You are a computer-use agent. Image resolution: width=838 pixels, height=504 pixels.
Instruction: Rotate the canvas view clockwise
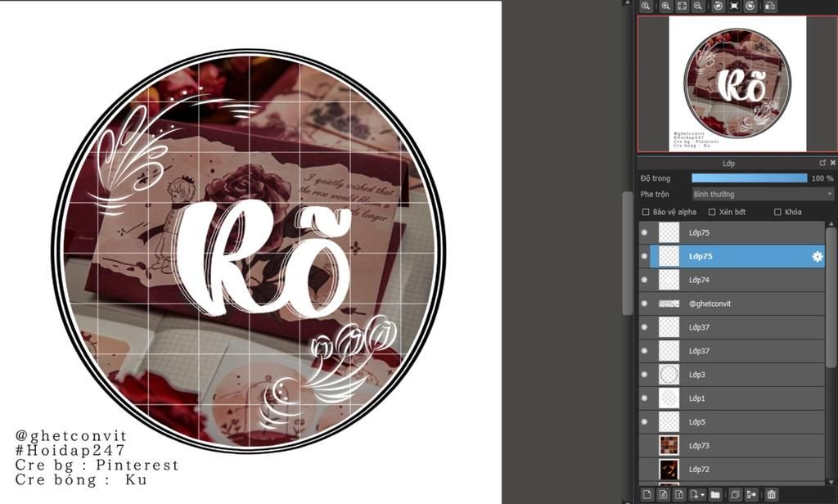tap(750, 6)
